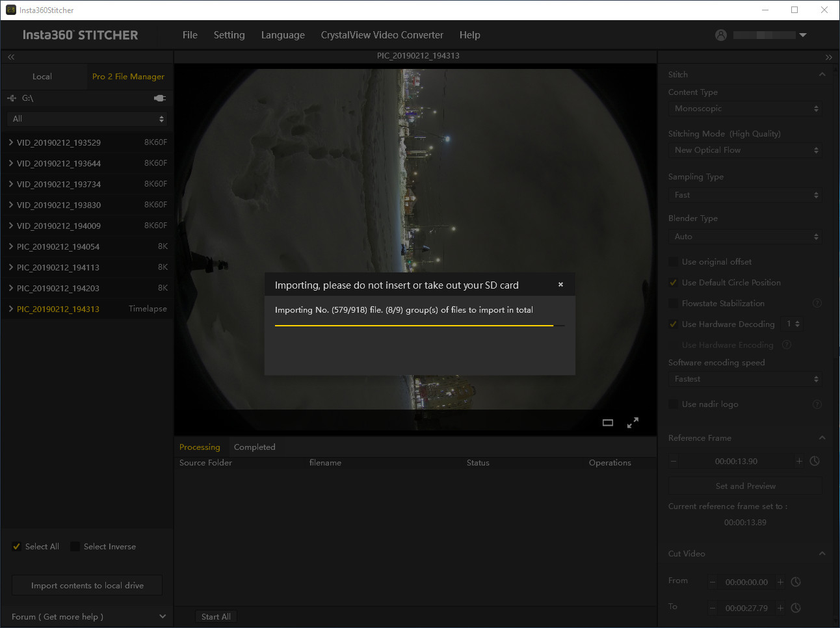Toggle the Select All checkbox
The height and width of the screenshot is (628, 840).
coord(17,547)
